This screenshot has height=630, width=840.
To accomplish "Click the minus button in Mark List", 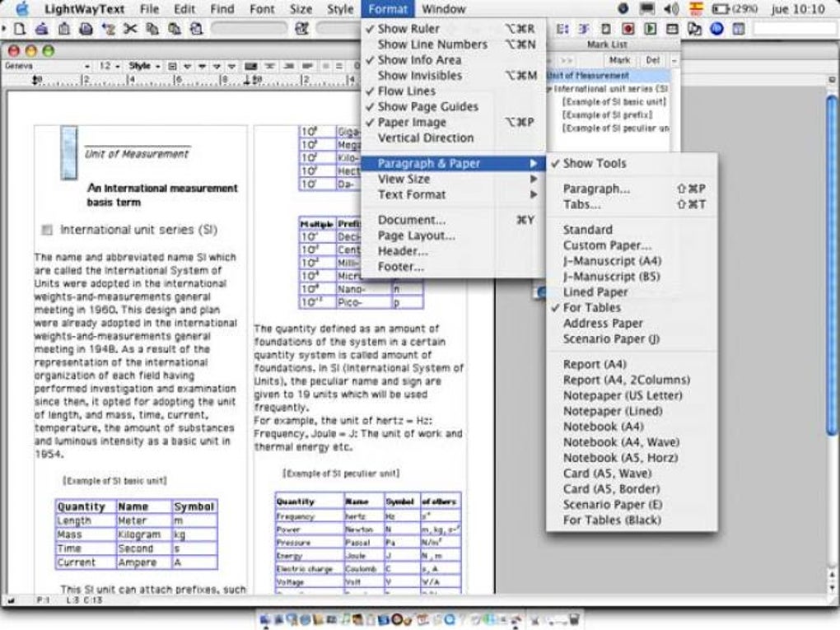I will [x=674, y=61].
